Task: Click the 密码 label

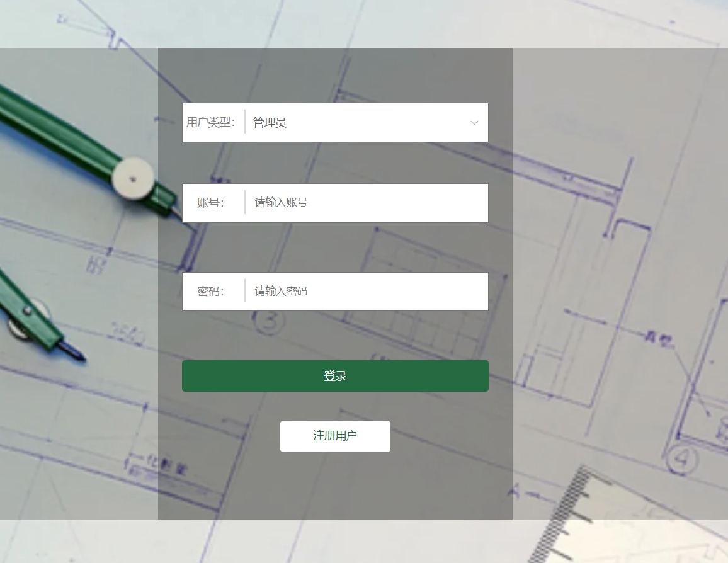Action: (210, 292)
